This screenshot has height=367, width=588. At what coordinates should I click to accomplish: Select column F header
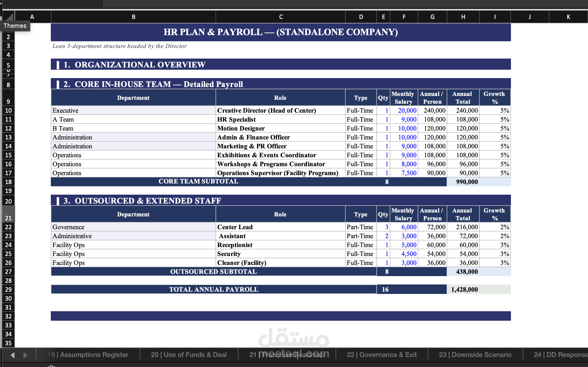point(404,17)
